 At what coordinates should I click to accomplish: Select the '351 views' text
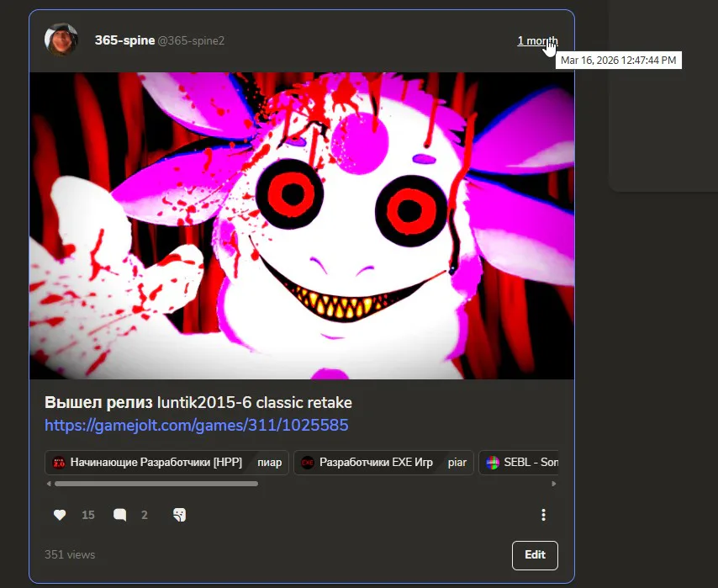coord(70,554)
